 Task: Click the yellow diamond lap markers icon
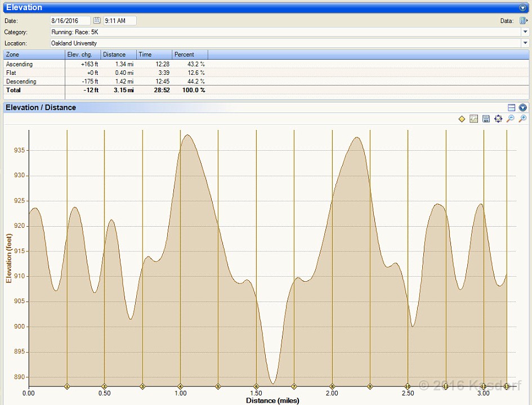462,119
